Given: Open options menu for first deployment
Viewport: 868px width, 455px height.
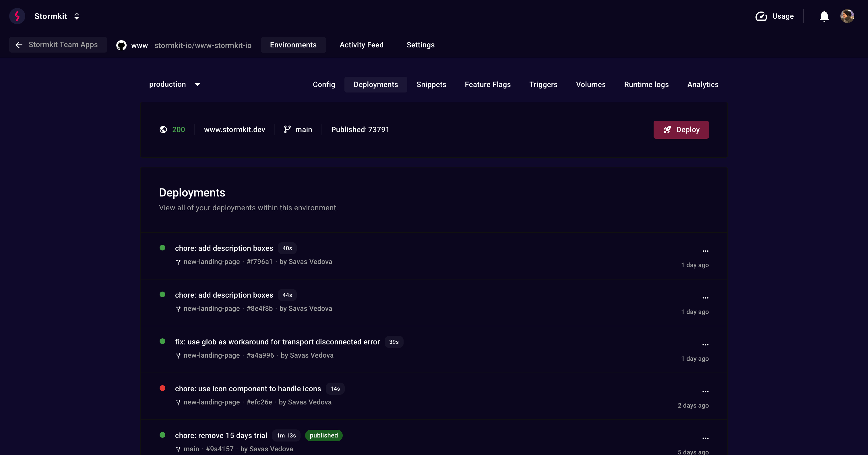Looking at the screenshot, I should tap(705, 251).
